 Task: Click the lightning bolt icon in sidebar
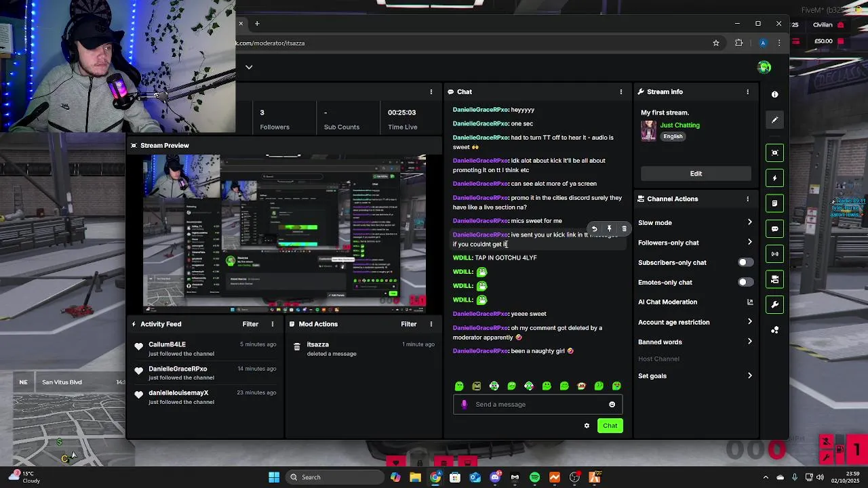click(775, 178)
